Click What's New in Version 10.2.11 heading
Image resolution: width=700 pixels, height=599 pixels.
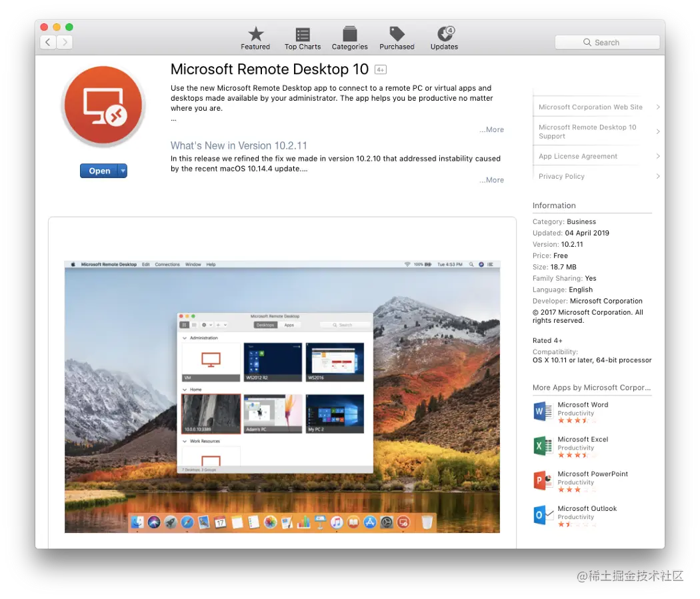[239, 145]
